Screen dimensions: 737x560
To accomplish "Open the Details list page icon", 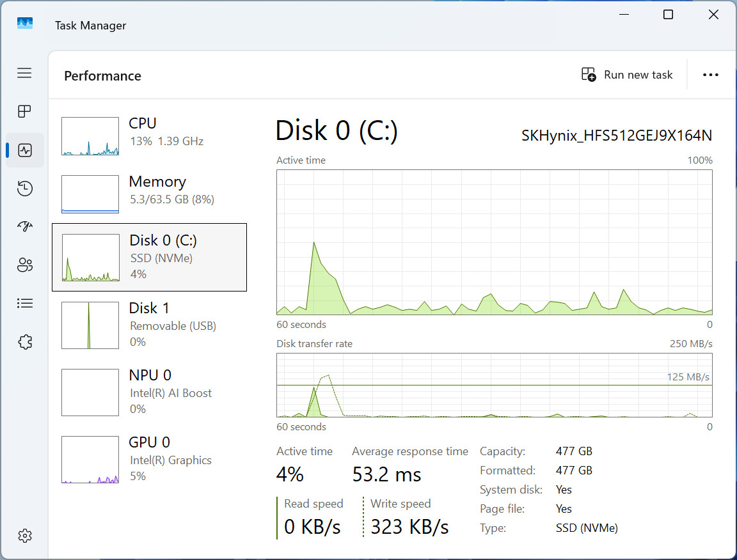I will tap(25, 304).
